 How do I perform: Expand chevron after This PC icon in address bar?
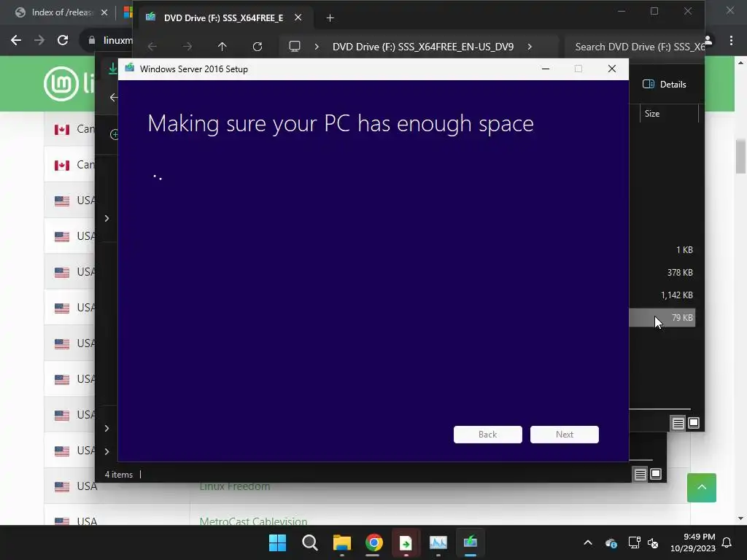[x=317, y=47]
